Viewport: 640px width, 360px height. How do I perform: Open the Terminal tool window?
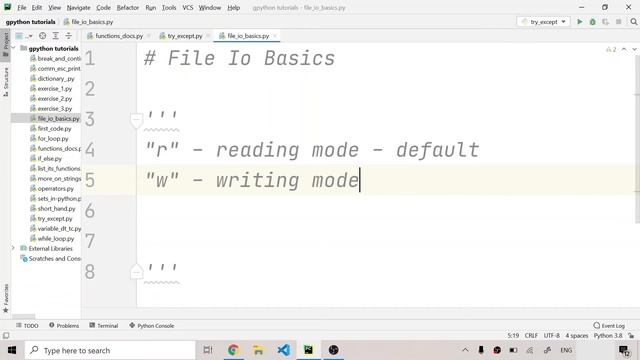tap(104, 326)
